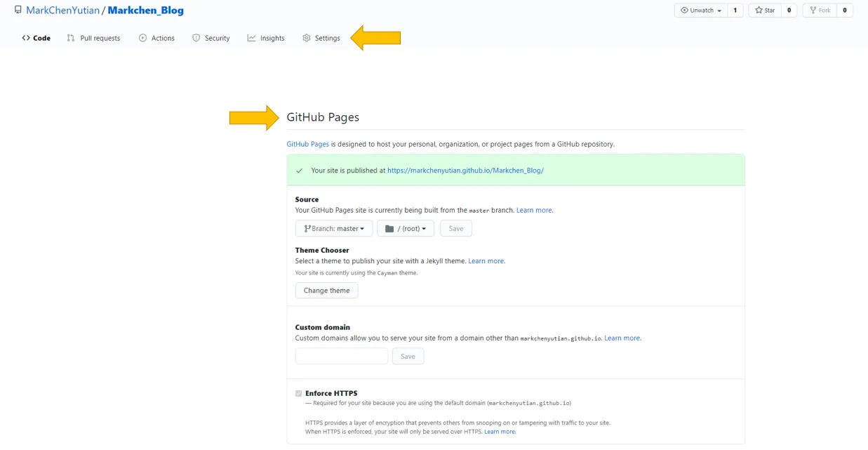Click the Star button
Image resolution: width=868 pixels, height=450 pixels.
pos(764,11)
